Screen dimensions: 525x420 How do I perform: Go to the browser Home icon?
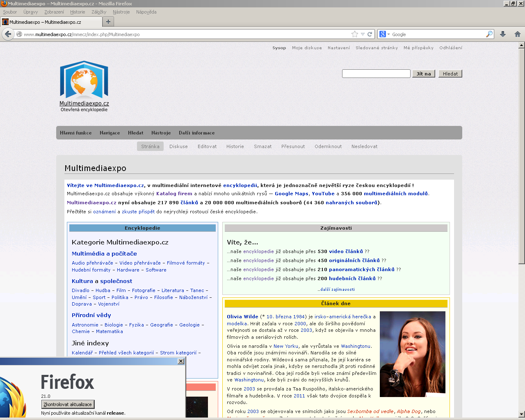pyautogui.click(x=517, y=34)
